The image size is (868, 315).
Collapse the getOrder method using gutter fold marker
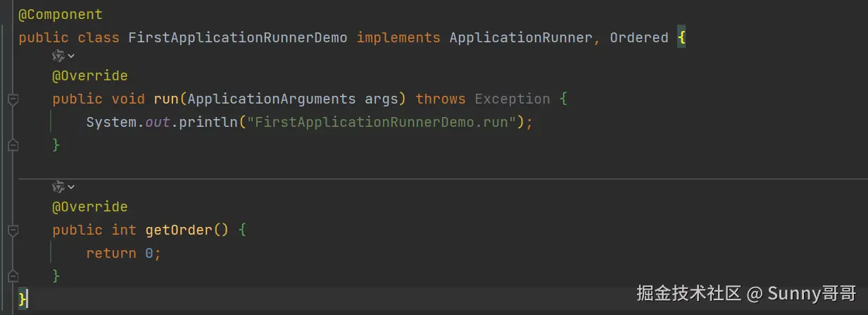(x=12, y=230)
